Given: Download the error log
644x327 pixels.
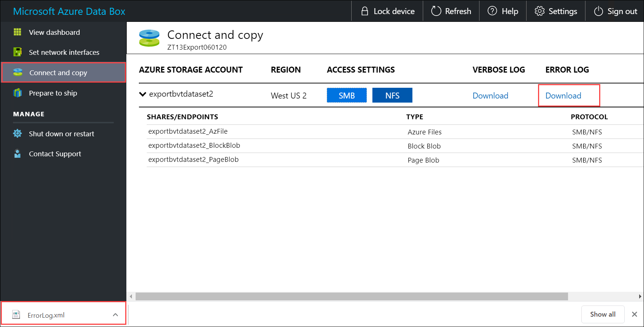Looking at the screenshot, I should tap(563, 96).
